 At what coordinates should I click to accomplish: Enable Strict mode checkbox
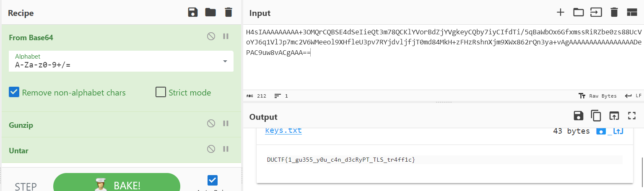tap(161, 92)
